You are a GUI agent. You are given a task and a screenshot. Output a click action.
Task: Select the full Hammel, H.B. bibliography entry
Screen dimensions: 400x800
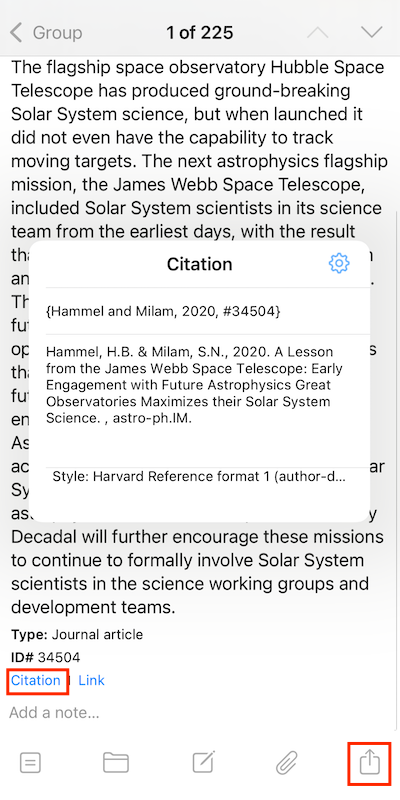[194, 385]
